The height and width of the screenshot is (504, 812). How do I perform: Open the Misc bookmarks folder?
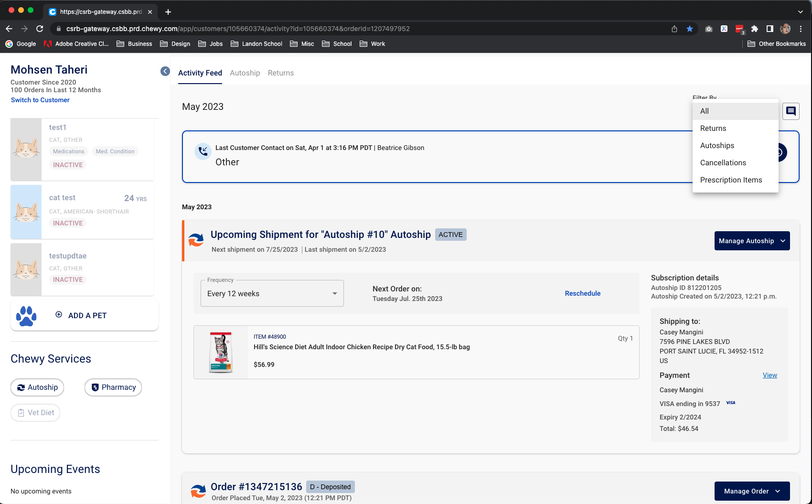[x=302, y=43]
